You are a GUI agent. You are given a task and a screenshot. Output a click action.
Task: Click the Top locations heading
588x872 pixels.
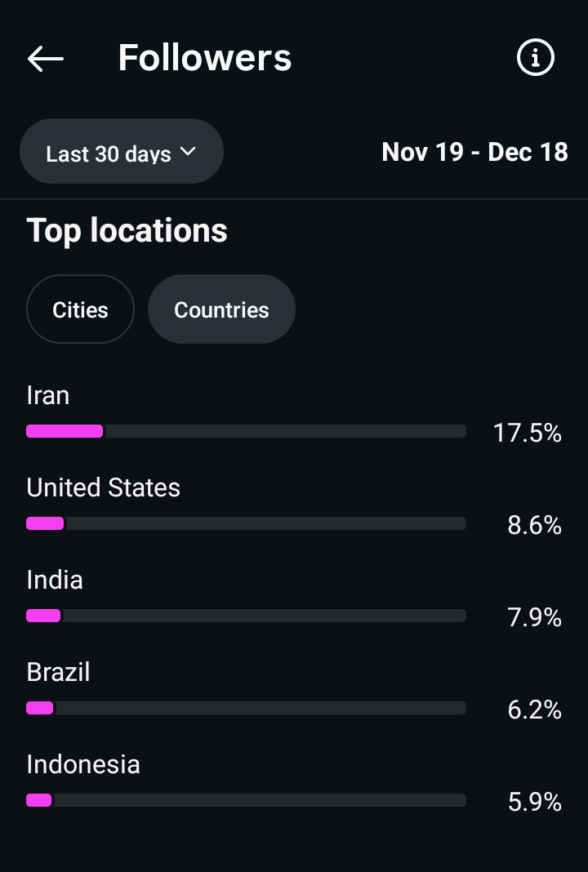[x=127, y=231]
